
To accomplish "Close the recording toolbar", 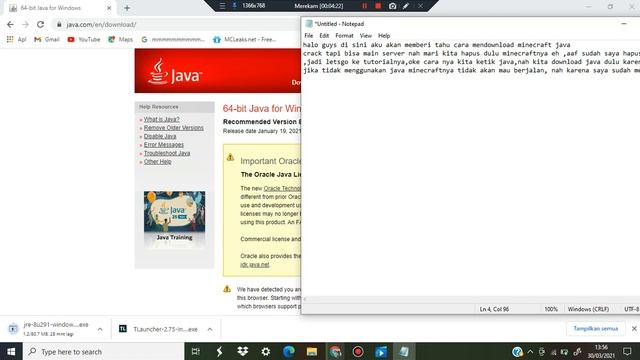I will pyautogui.click(x=420, y=6).
